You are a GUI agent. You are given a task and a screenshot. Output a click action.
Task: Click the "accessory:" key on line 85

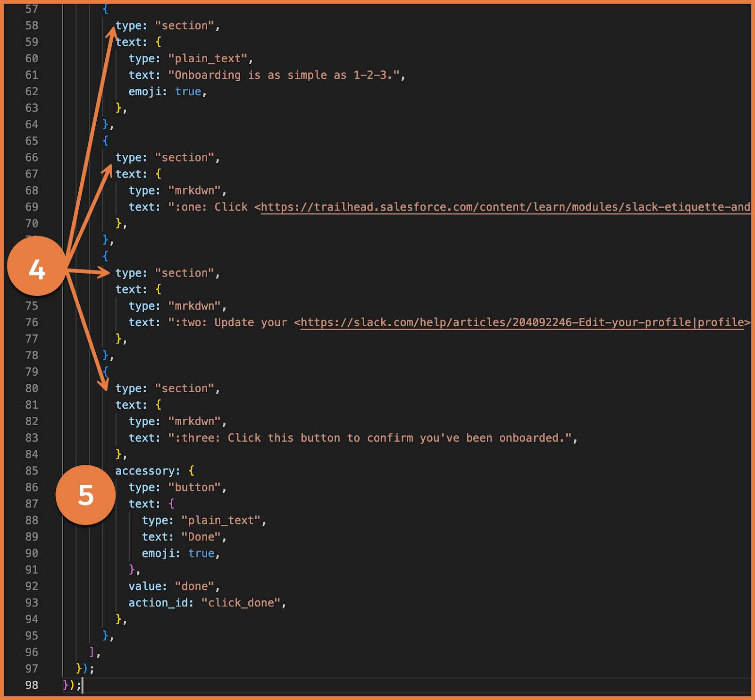[148, 471]
